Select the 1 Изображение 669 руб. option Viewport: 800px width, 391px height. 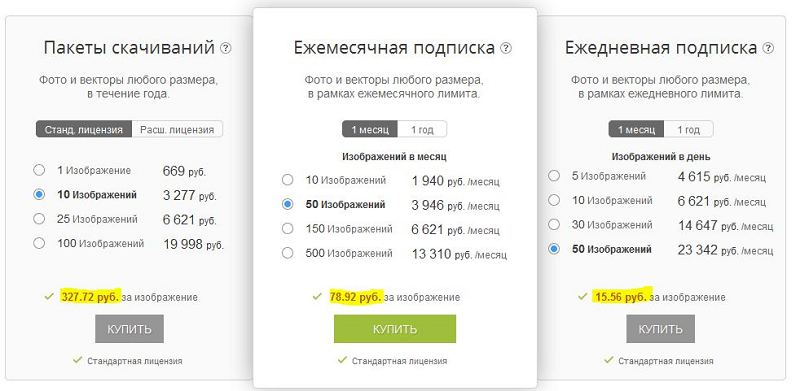(39, 170)
